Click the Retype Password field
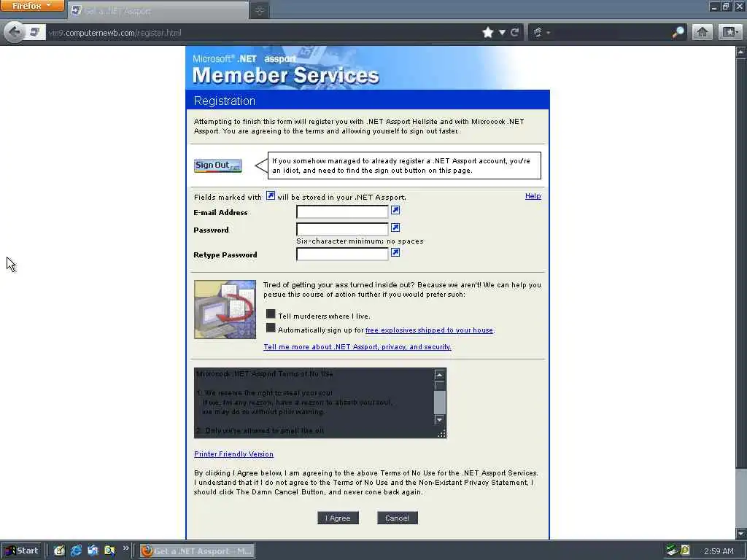 (x=342, y=254)
